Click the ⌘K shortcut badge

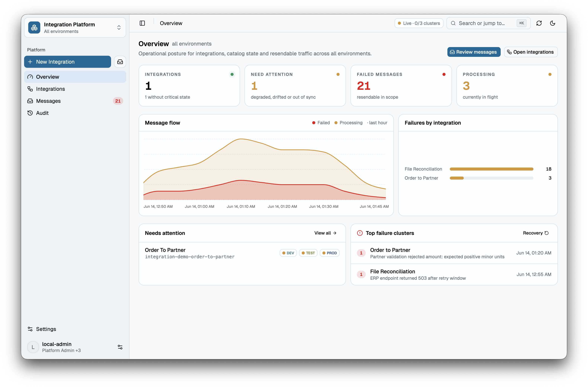pyautogui.click(x=522, y=23)
